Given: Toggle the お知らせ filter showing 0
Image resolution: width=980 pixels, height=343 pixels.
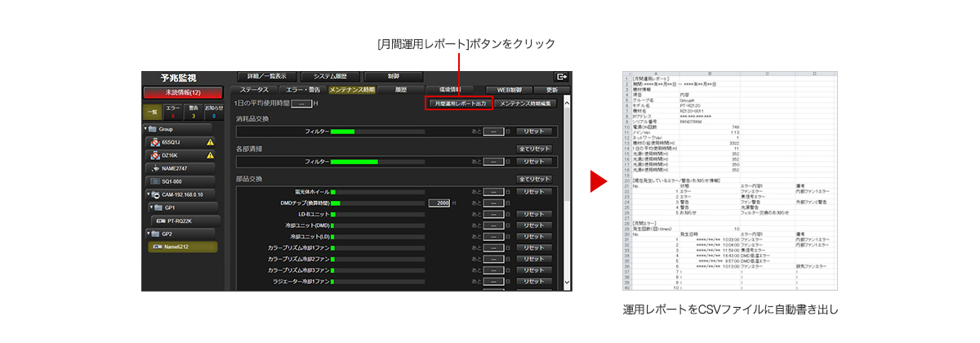Looking at the screenshot, I should click(x=213, y=111).
